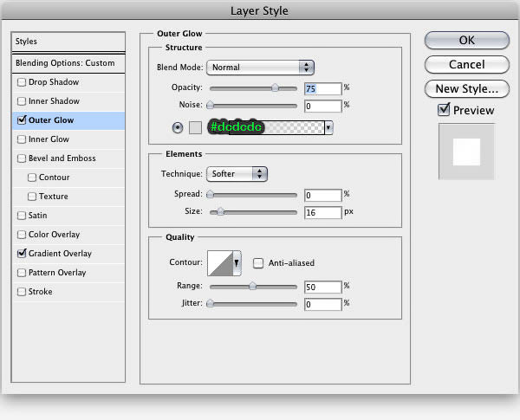The image size is (520, 420).
Task: Tick the Contour sub-option checkbox
Action: (32, 178)
